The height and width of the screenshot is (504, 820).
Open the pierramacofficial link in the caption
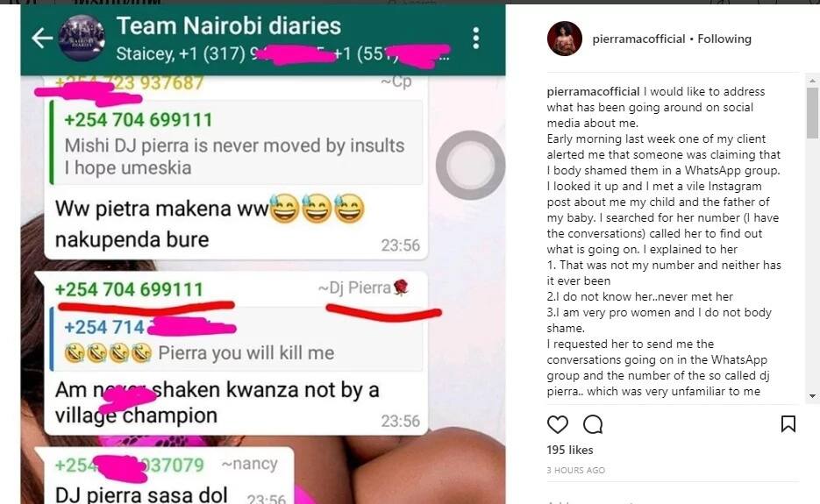pos(593,91)
